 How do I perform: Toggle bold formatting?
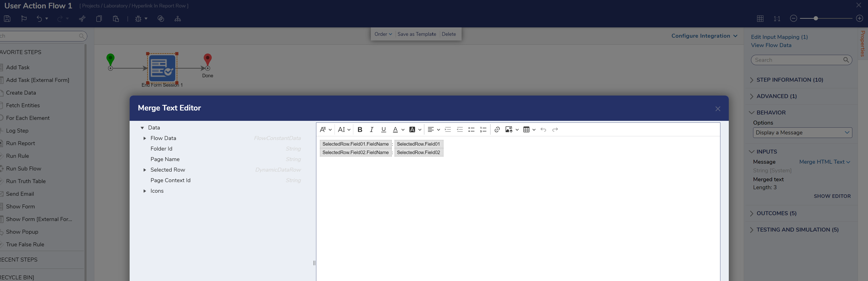[360, 129]
